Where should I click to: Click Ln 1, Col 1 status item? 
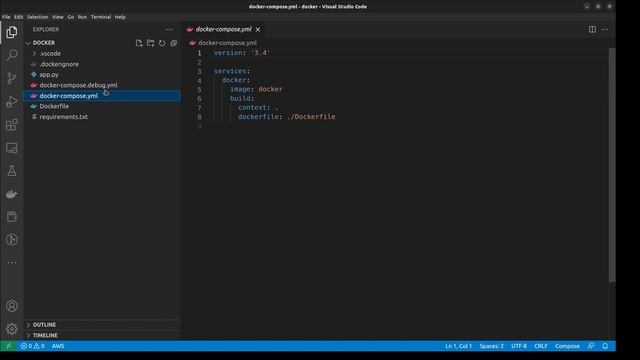(458, 346)
